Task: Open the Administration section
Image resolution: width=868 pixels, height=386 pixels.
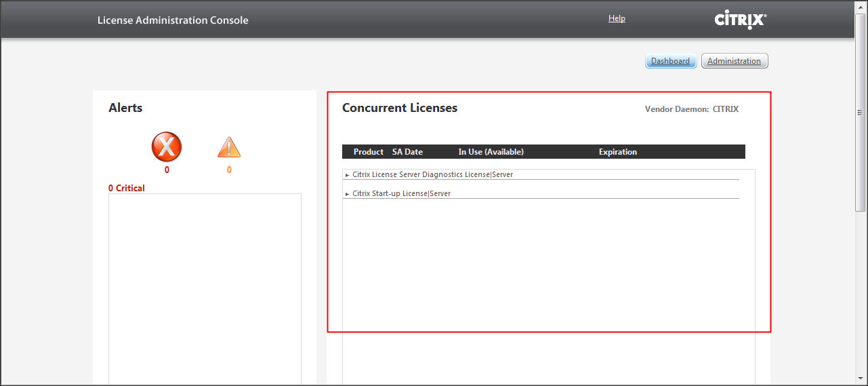Action: 734,61
